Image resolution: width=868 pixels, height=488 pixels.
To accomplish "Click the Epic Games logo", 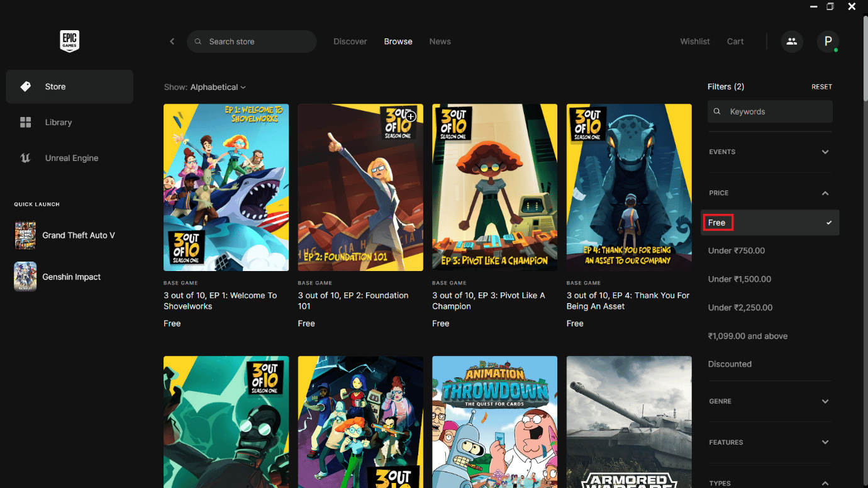I will pos(69,42).
